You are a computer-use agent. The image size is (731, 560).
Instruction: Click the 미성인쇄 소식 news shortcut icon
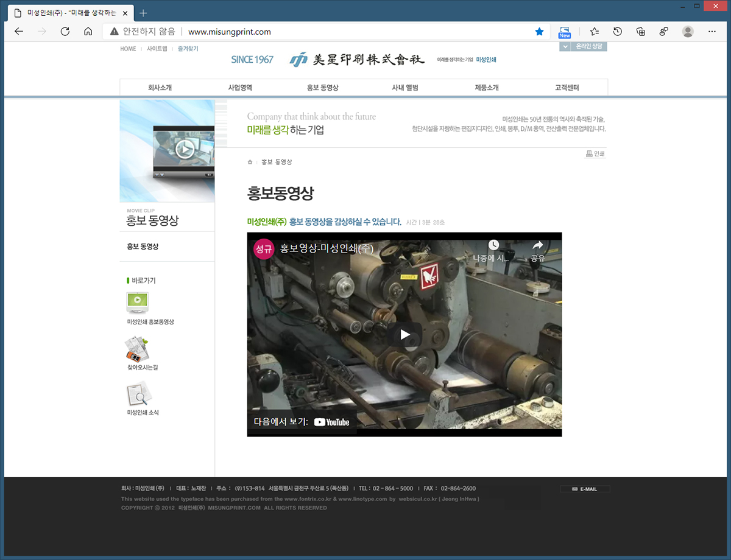[x=138, y=394]
